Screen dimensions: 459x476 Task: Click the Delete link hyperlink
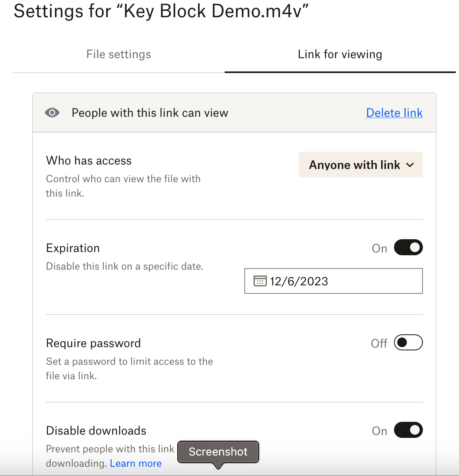pyautogui.click(x=394, y=113)
